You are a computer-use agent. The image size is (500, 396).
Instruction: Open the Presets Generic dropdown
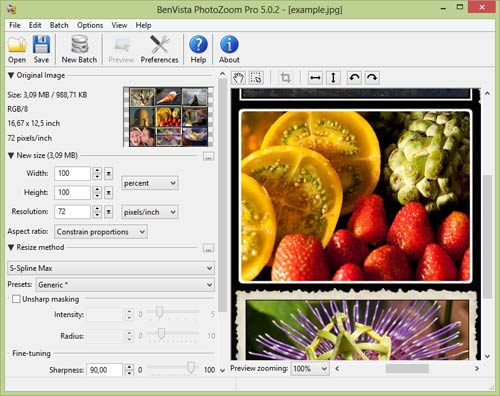click(125, 285)
